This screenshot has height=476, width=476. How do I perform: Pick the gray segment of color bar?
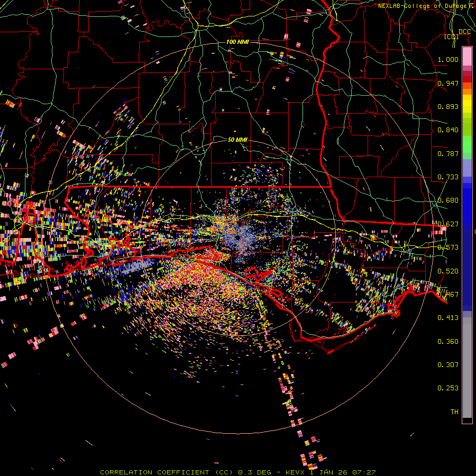coord(467,368)
